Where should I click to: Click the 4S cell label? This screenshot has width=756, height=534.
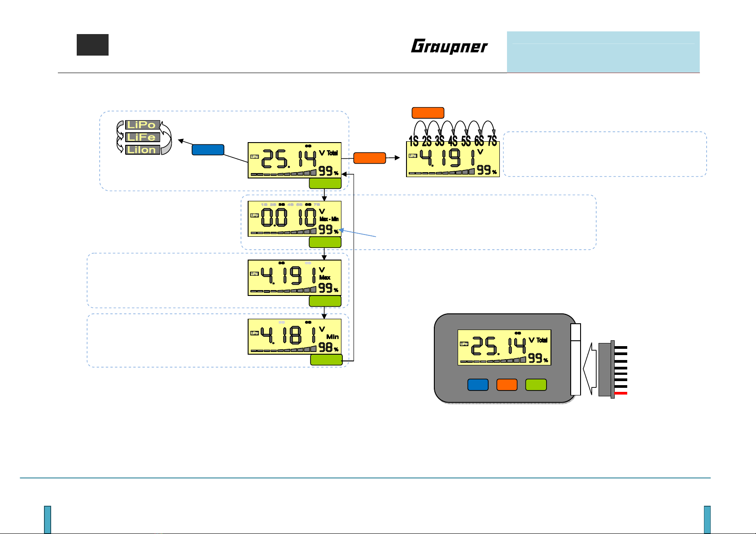coord(453,141)
